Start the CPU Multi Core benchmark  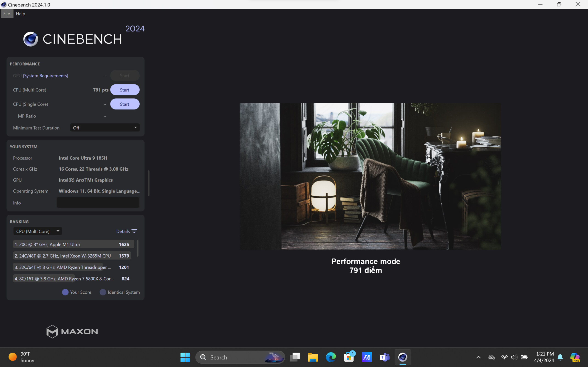(x=124, y=90)
